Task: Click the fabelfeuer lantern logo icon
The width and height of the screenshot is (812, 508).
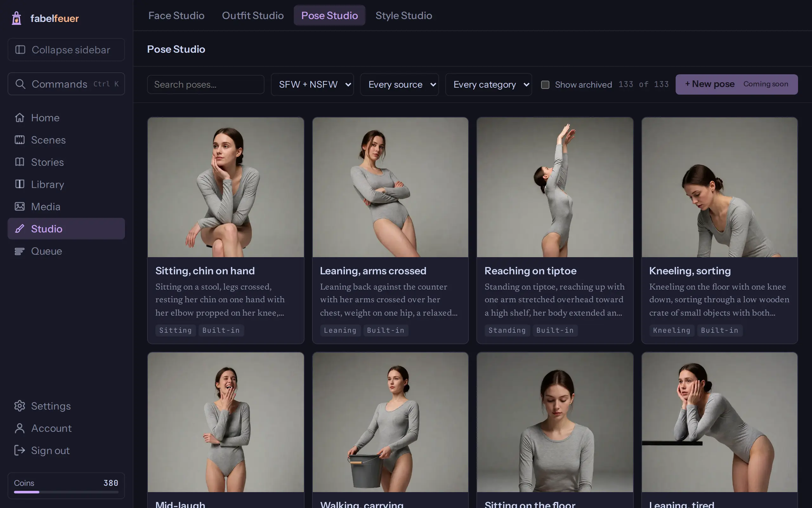Action: coord(16,18)
